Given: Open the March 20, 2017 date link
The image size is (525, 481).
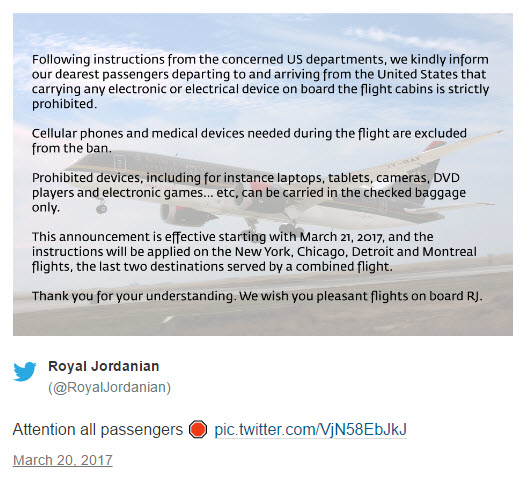Looking at the screenshot, I should pos(63,460).
